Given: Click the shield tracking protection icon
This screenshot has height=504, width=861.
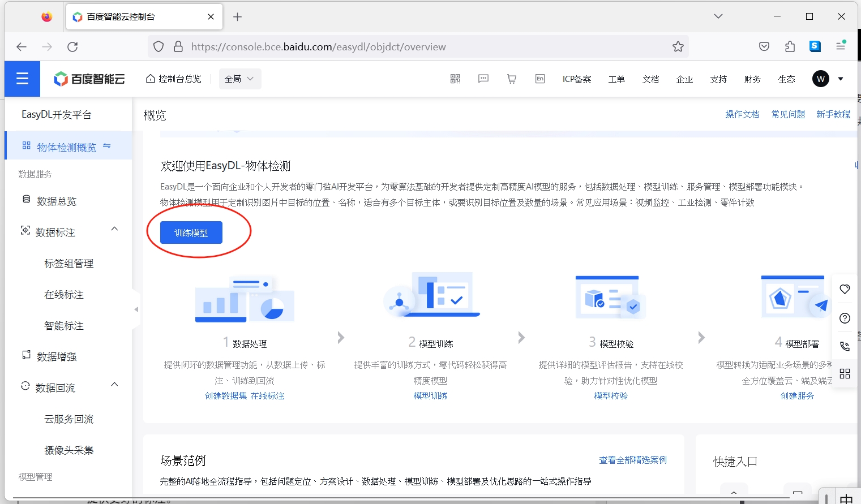Looking at the screenshot, I should (159, 47).
